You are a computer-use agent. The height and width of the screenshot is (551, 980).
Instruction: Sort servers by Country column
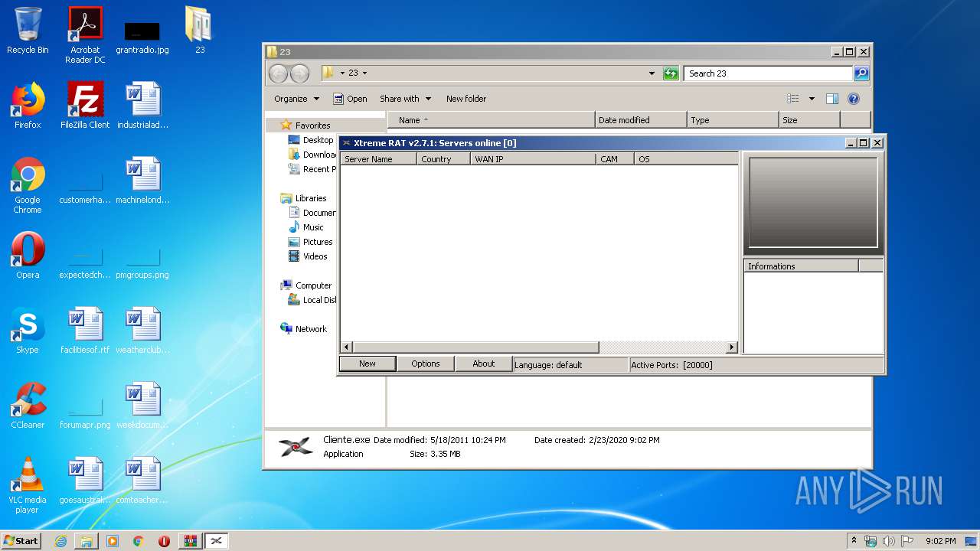pyautogui.click(x=443, y=159)
